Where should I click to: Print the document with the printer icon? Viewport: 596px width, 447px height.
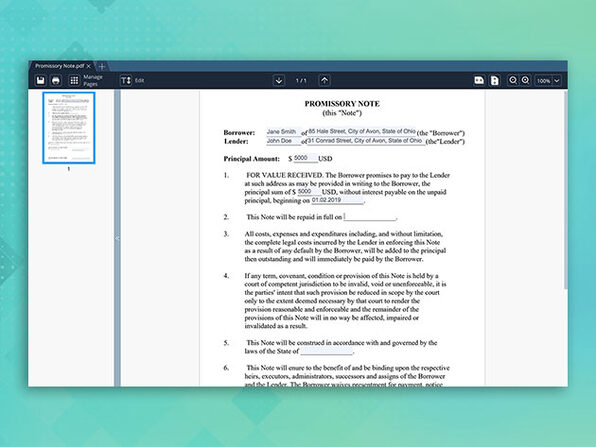[x=56, y=81]
